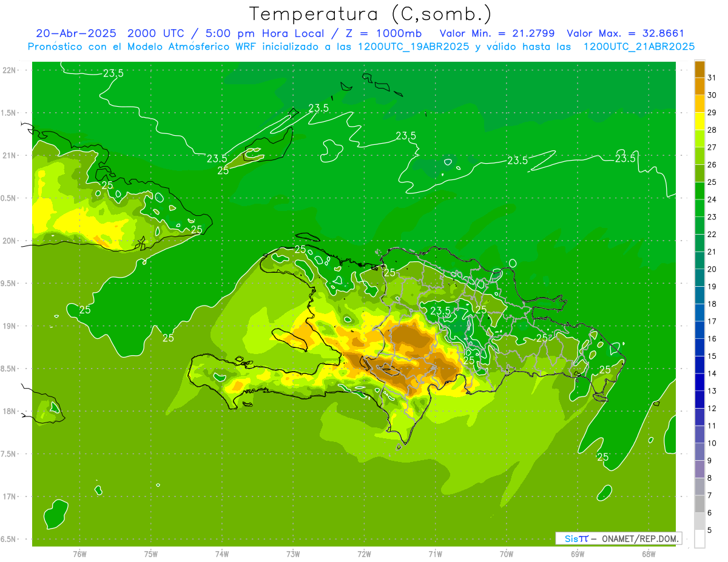Click the 20N latitude axis label

[10, 241]
